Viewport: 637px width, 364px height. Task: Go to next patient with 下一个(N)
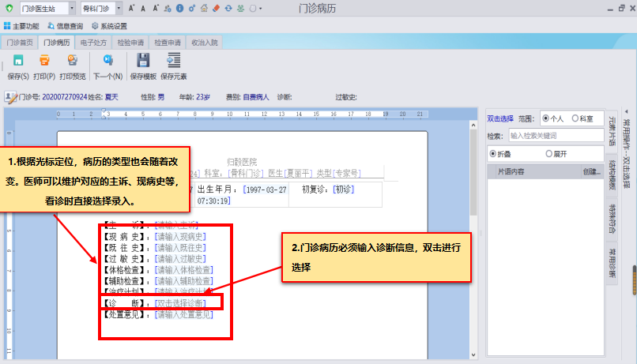point(107,62)
